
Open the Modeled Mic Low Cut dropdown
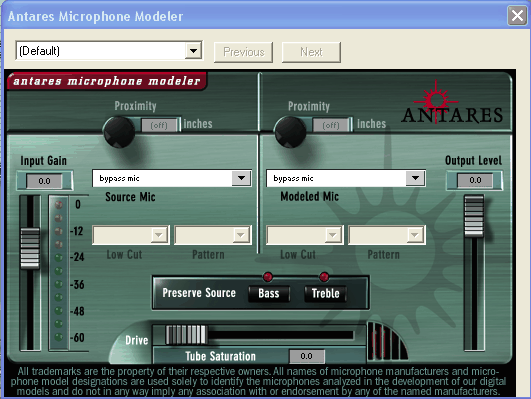[305, 235]
